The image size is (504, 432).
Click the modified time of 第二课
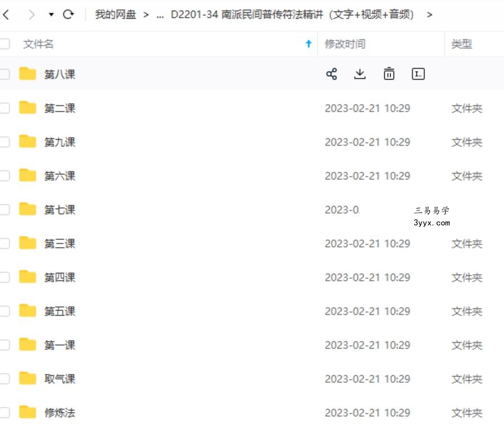(367, 108)
